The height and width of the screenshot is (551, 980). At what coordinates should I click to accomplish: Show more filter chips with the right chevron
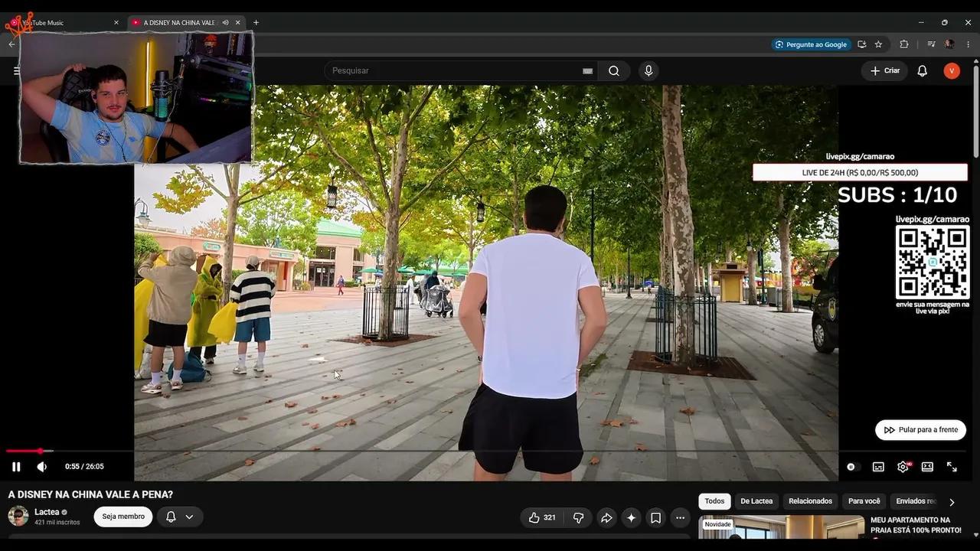(952, 502)
